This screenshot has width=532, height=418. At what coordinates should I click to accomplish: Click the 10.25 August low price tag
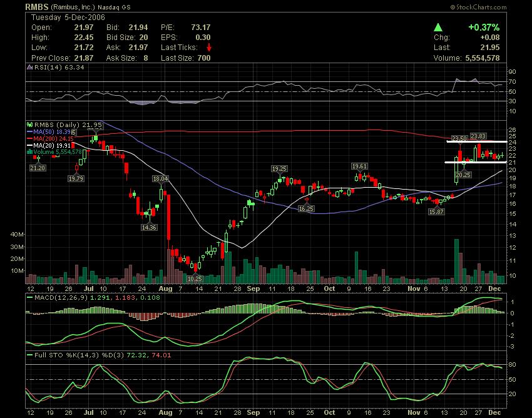pos(195,279)
